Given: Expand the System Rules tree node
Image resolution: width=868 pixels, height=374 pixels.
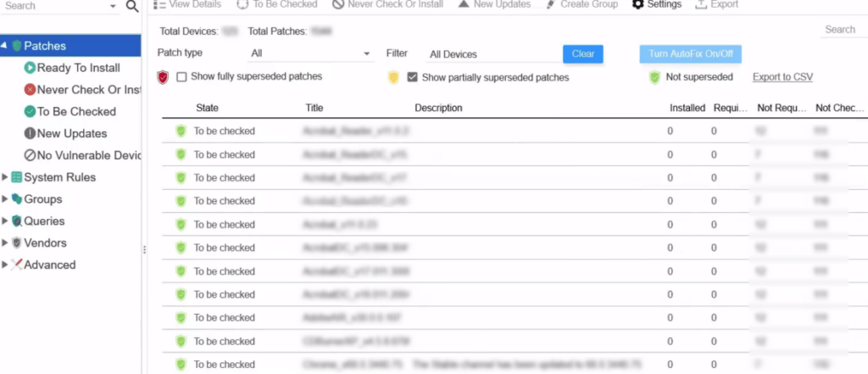Looking at the screenshot, I should coord(5,177).
